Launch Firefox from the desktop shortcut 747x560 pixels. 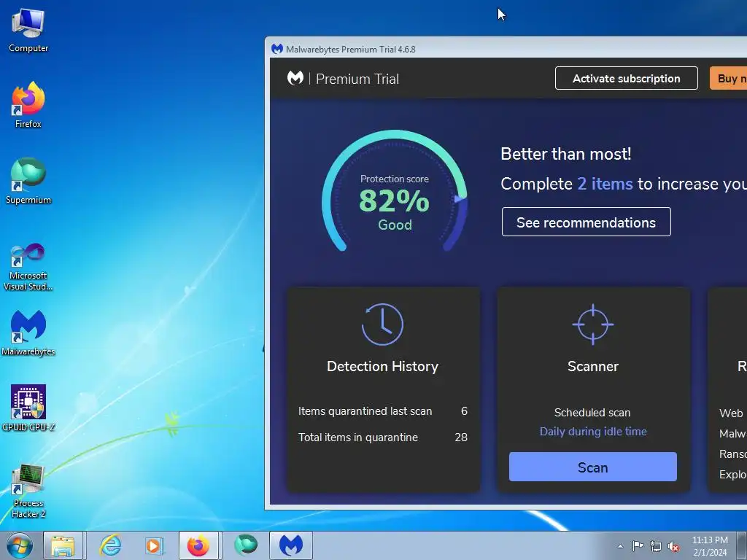28,105
